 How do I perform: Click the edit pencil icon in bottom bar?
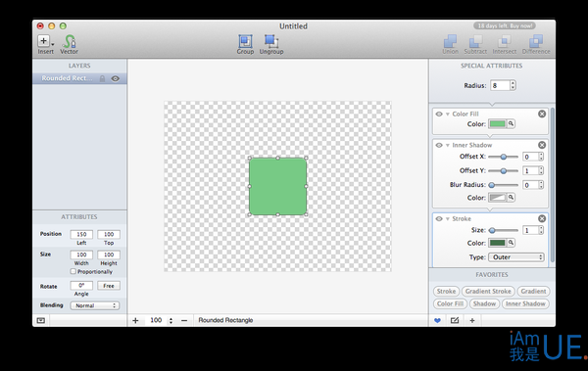[455, 320]
